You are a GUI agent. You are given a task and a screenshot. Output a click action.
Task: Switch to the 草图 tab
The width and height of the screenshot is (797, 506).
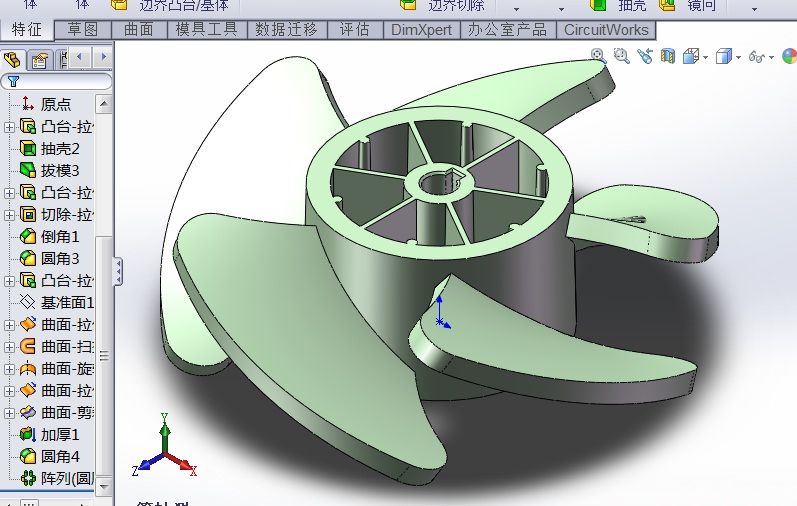pos(82,29)
